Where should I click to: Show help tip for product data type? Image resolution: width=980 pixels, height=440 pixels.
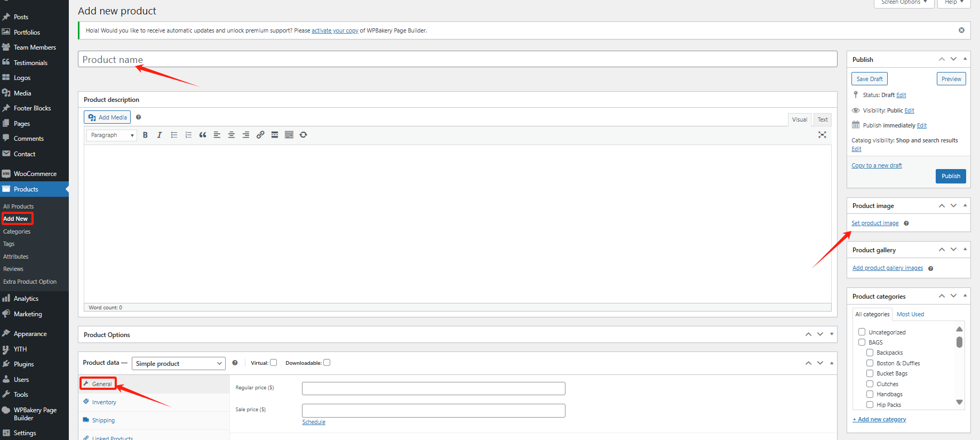pyautogui.click(x=235, y=363)
